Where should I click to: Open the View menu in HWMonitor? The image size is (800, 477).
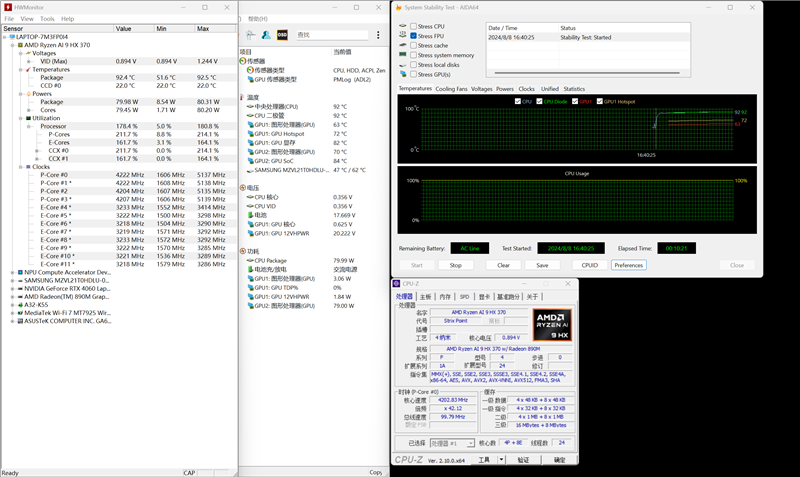coord(27,19)
